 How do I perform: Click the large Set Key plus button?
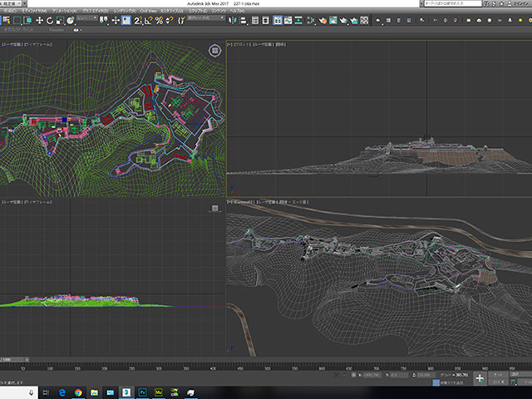[480, 378]
